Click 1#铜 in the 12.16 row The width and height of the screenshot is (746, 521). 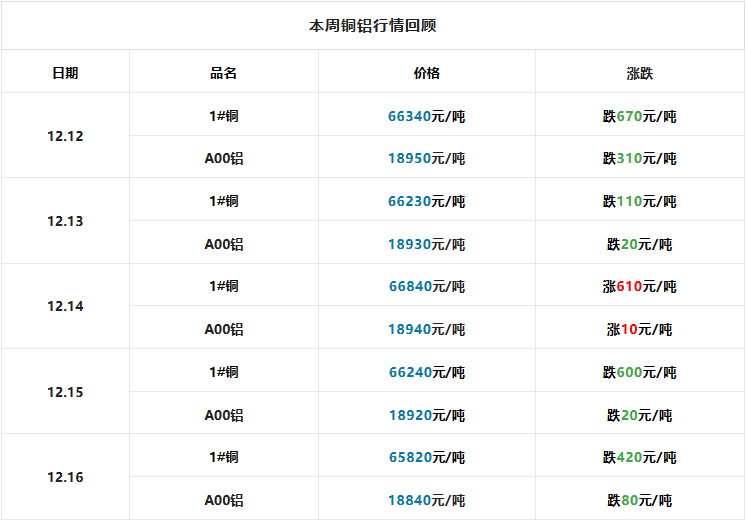224,457
